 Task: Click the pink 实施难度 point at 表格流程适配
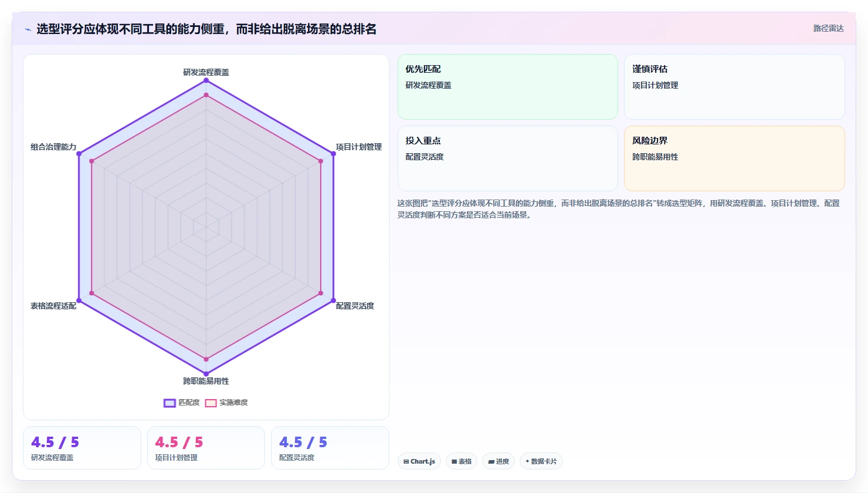pos(91,293)
